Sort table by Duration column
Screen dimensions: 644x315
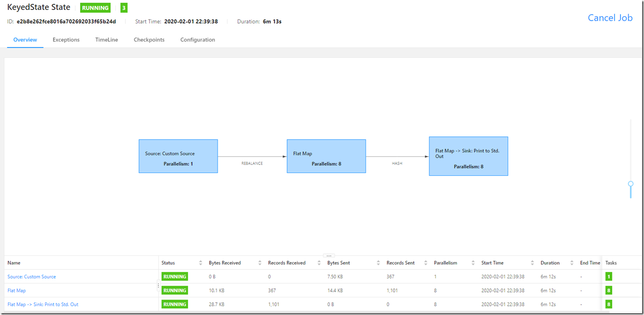[x=572, y=263]
